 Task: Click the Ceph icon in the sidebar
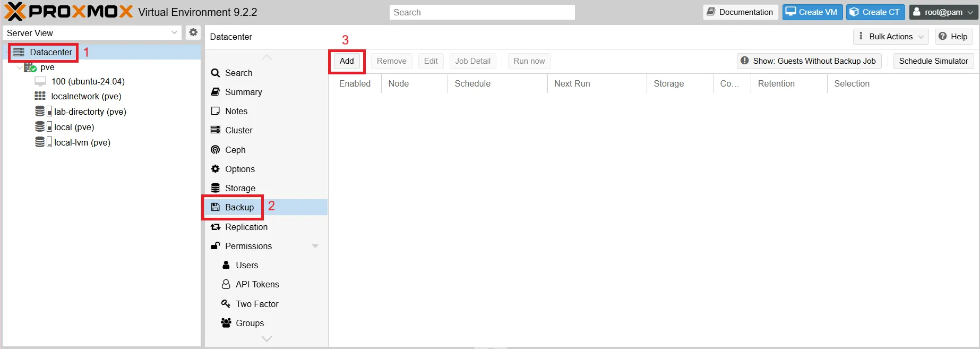[216, 150]
